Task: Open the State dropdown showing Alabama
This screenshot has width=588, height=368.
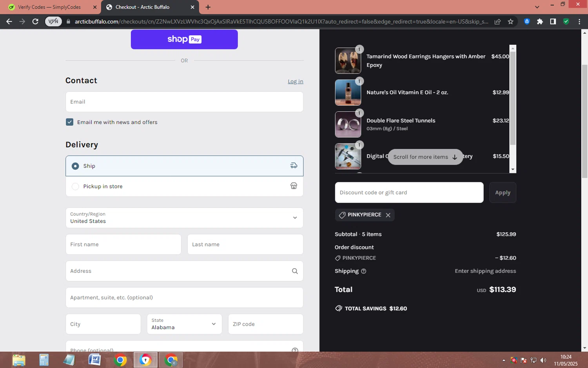Action: click(x=184, y=324)
